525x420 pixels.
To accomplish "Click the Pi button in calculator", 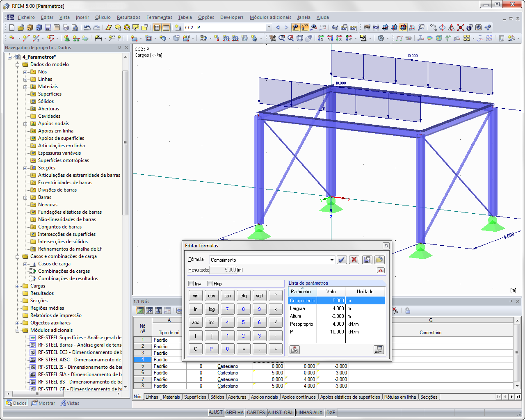I will pyautogui.click(x=212, y=349).
